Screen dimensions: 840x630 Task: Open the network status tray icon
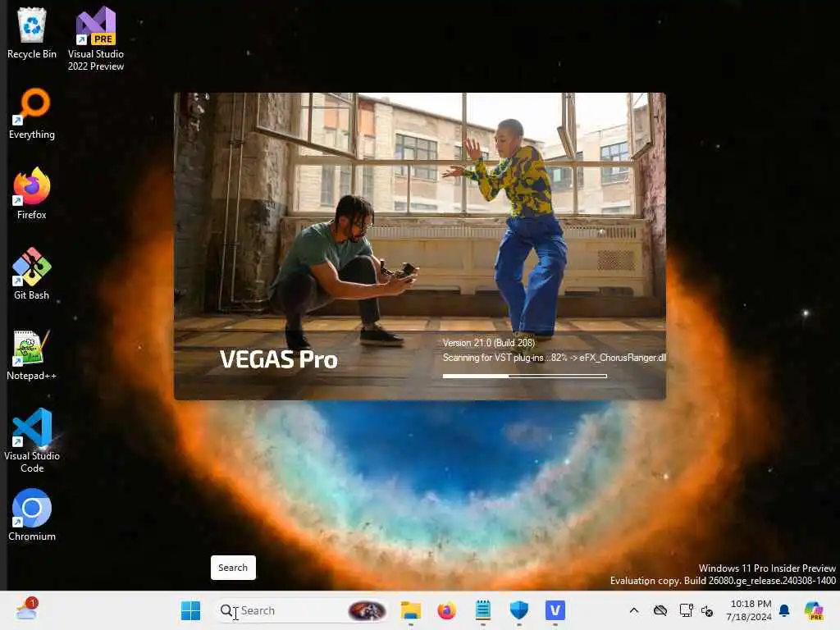[x=686, y=610]
